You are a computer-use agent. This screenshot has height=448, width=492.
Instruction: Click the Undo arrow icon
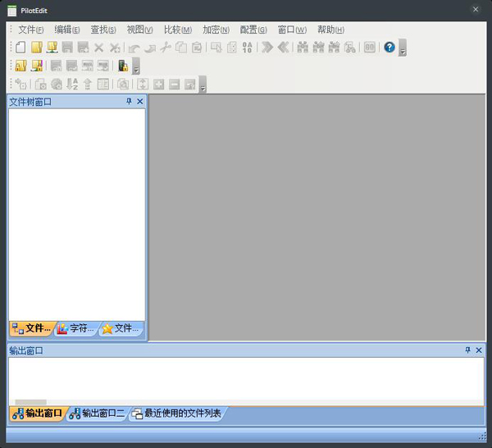click(x=134, y=48)
